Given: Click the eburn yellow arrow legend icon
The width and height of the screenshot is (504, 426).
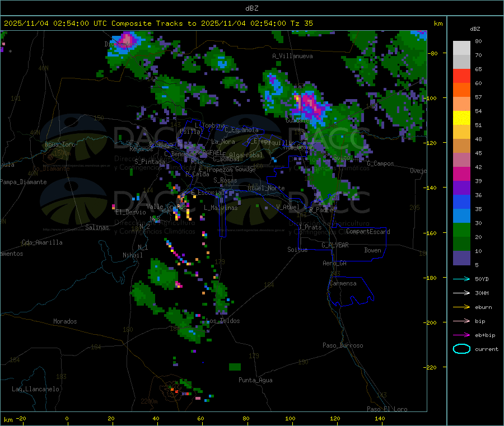Looking at the screenshot, I should pyautogui.click(x=461, y=307).
